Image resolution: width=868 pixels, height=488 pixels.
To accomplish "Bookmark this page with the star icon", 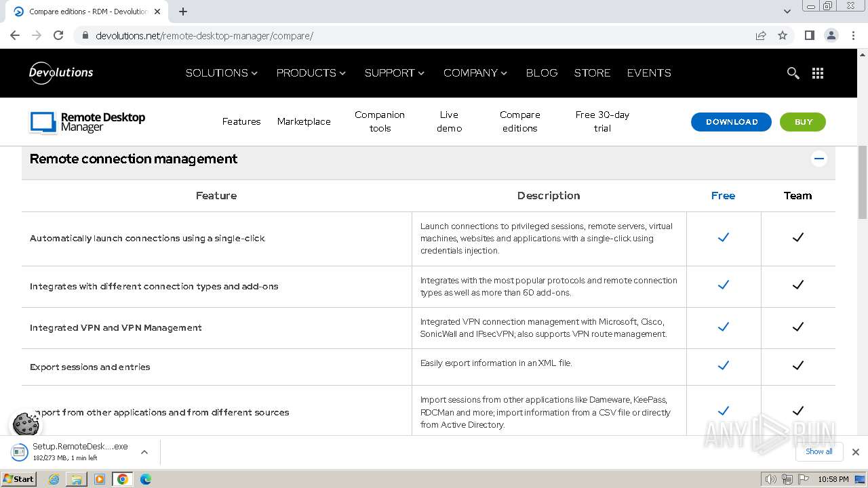I will point(783,35).
